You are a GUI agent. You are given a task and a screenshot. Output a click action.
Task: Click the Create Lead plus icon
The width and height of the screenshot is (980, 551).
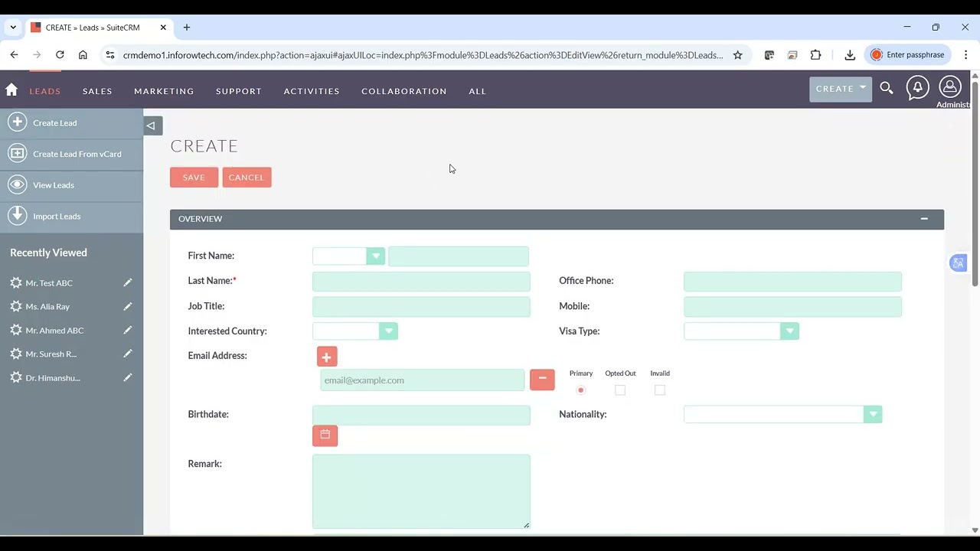pyautogui.click(x=17, y=122)
